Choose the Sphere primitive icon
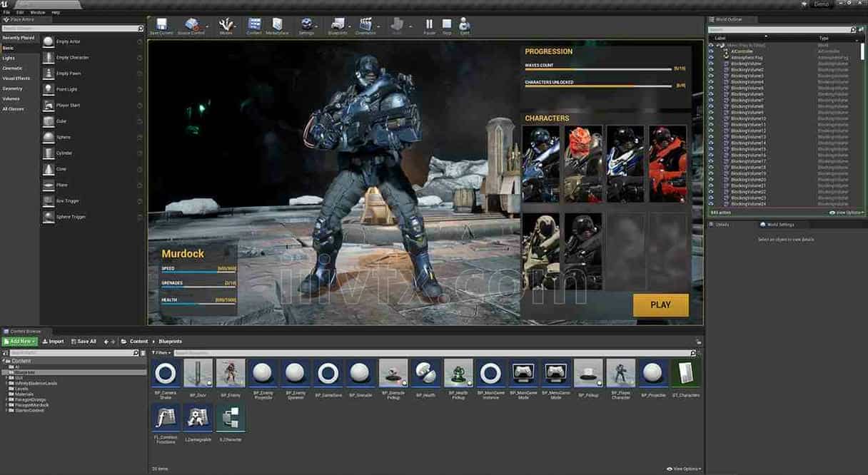 (x=49, y=137)
